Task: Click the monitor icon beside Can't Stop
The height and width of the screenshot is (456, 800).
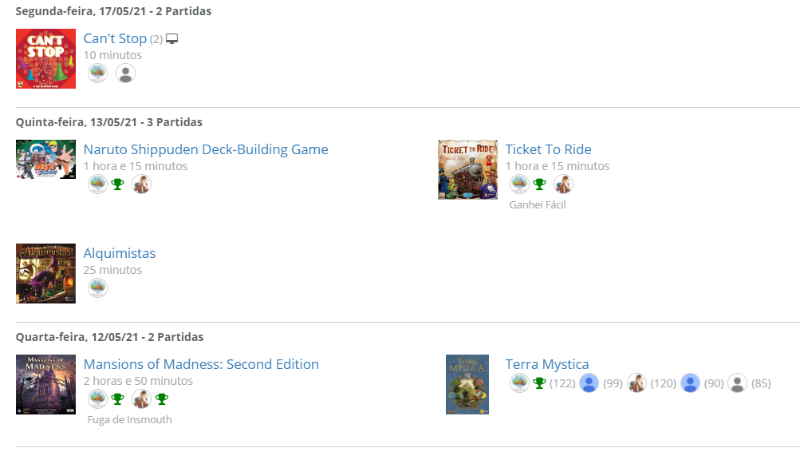Action: (x=172, y=39)
